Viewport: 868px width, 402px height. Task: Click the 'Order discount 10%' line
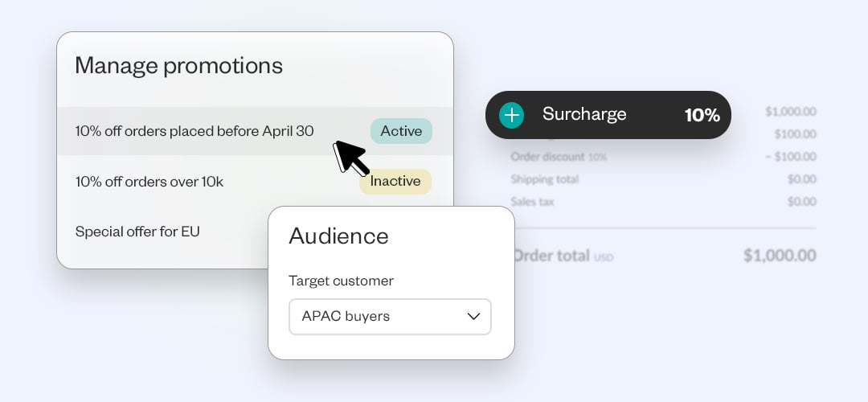coord(559,157)
